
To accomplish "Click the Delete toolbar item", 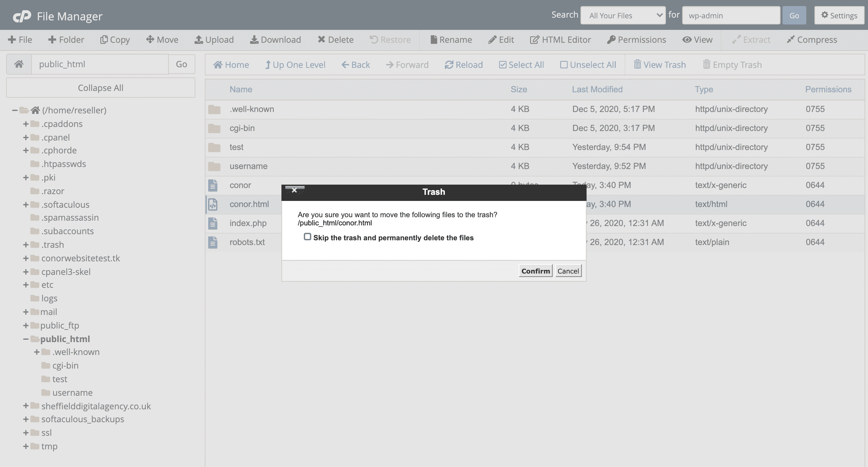I will tap(335, 40).
